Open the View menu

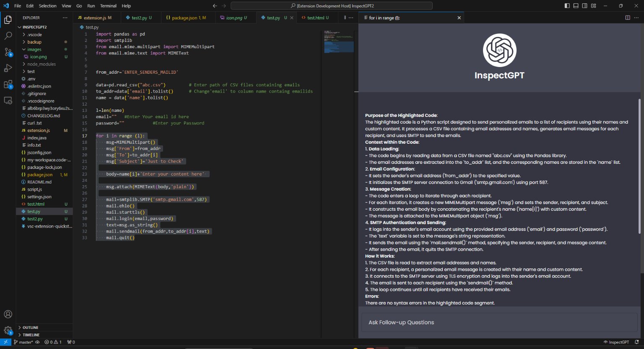[x=66, y=6]
